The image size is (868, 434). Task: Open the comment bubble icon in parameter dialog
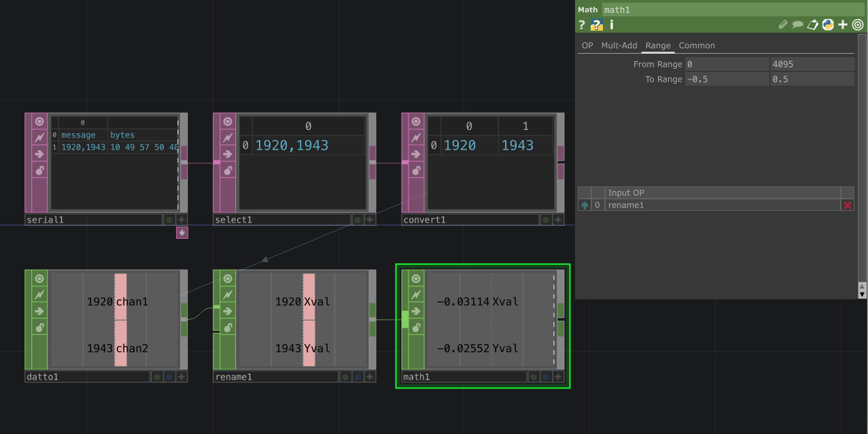click(x=797, y=24)
